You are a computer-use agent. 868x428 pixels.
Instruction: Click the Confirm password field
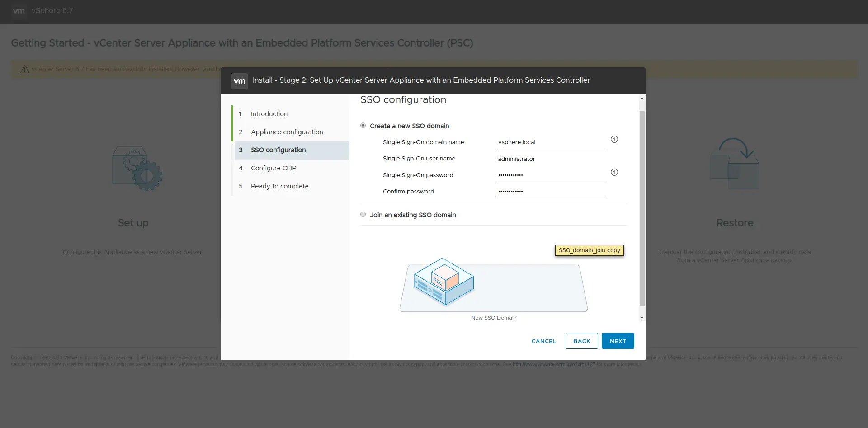pos(550,191)
